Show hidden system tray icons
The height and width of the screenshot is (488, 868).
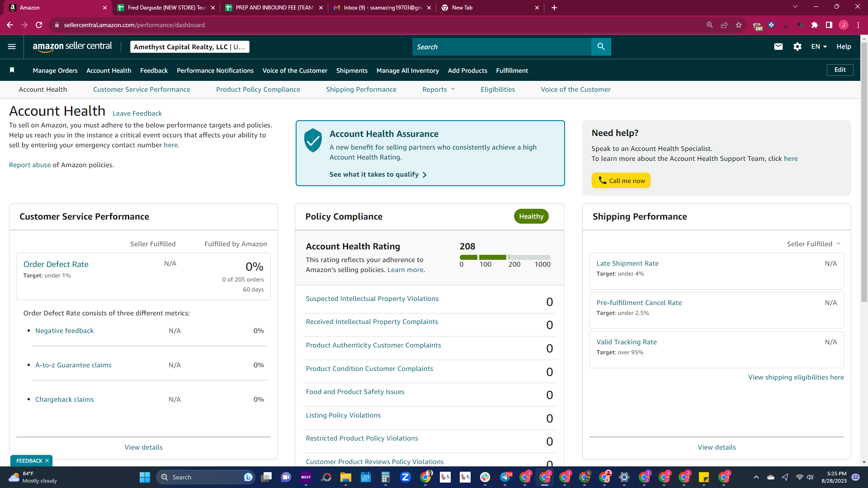pos(756,477)
